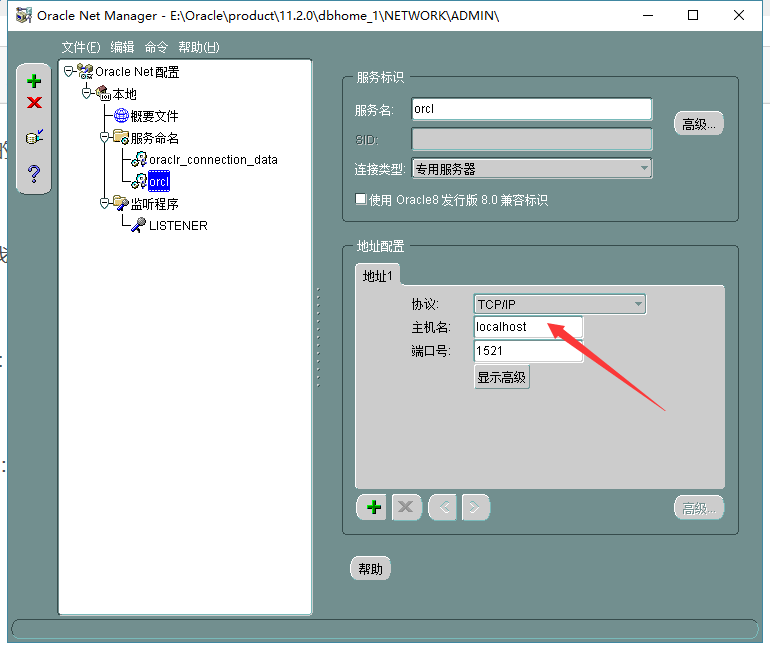The width and height of the screenshot is (770, 650).
Task: Click the red X delete icon in left toolbar
Action: [34, 103]
